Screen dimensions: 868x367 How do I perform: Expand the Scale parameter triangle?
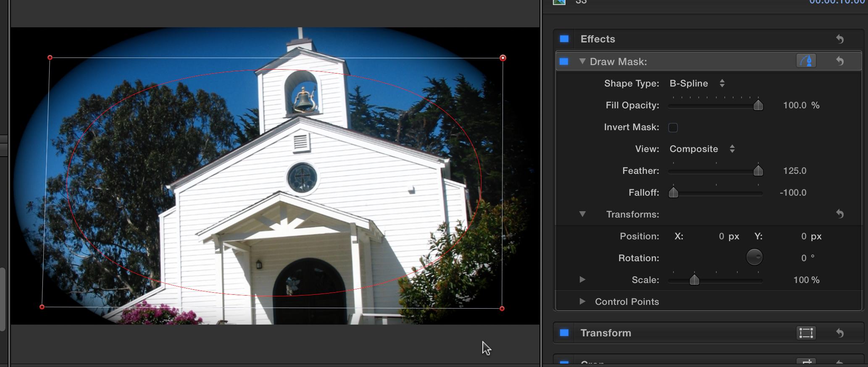582,280
